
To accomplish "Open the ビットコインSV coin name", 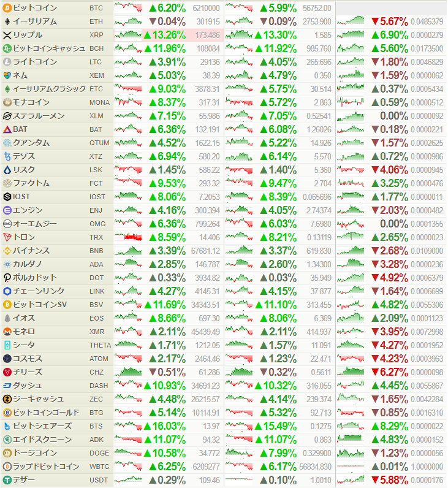I will pyautogui.click(x=40, y=305).
